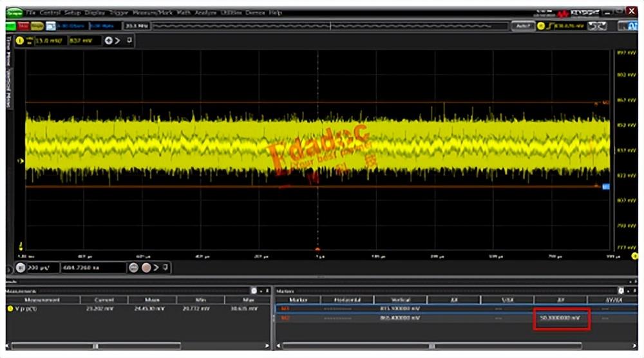644x358 pixels.
Task: Click the green Run button
Action: pos(11,26)
